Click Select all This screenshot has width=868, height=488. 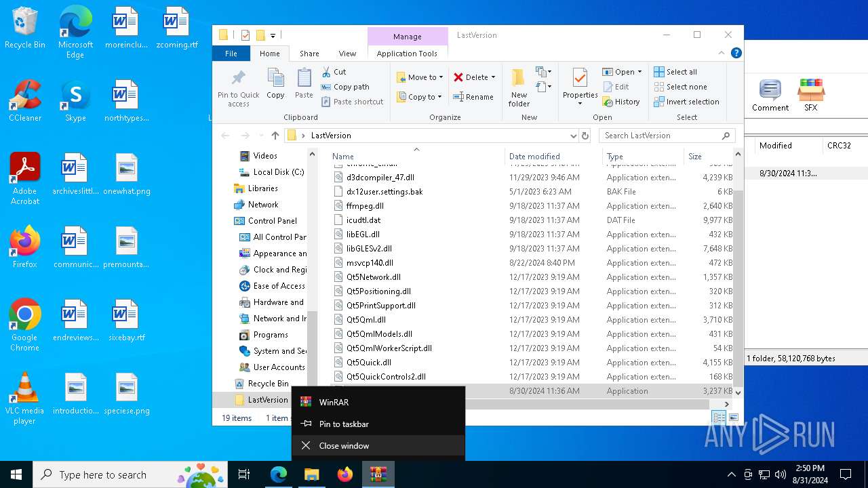(675, 72)
